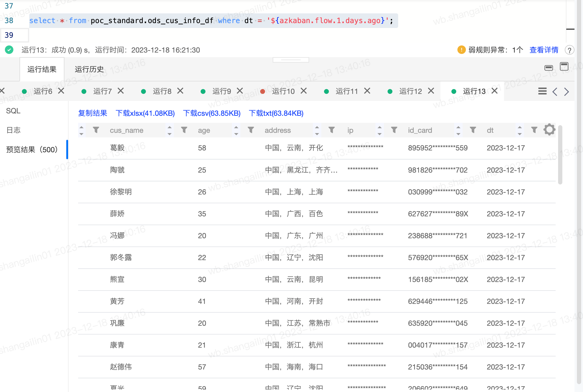Viewport: 583px width, 392px height.
Task: Close the 运行12 tab
Action: tap(431, 91)
